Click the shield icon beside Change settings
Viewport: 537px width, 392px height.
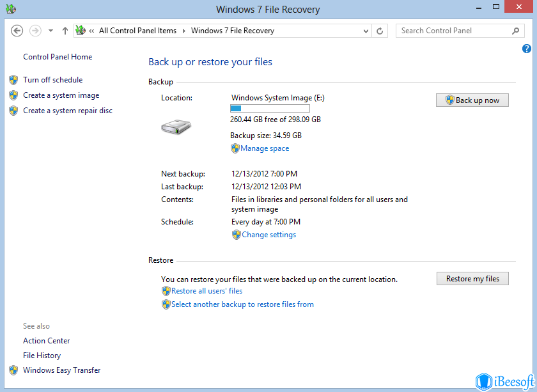(236, 235)
